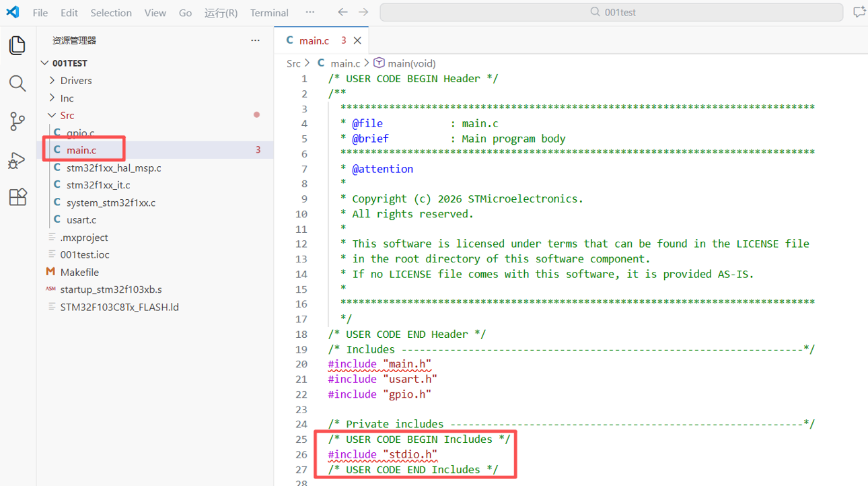The image size is (868, 498).
Task: Open the Explorer view in activity bar
Action: (x=17, y=45)
